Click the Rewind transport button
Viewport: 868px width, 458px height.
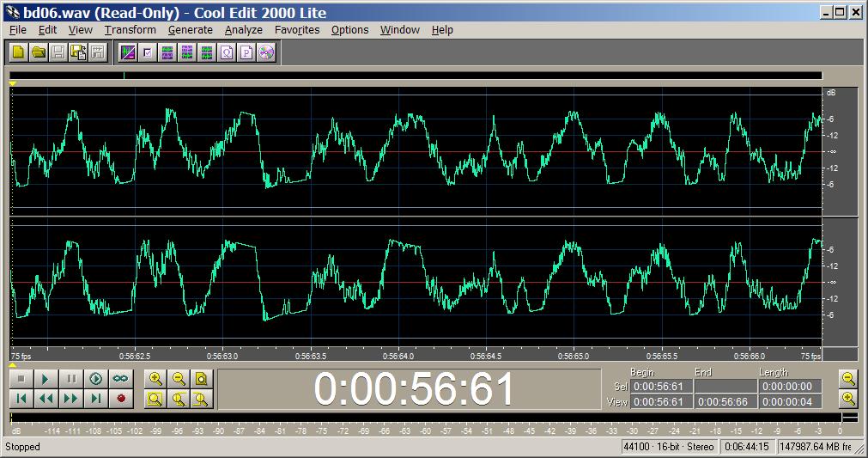(46, 398)
